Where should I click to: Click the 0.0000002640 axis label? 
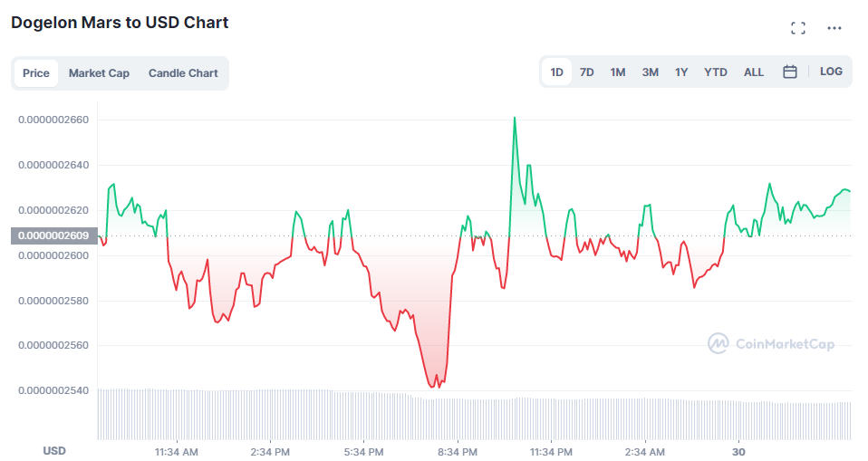(53, 165)
